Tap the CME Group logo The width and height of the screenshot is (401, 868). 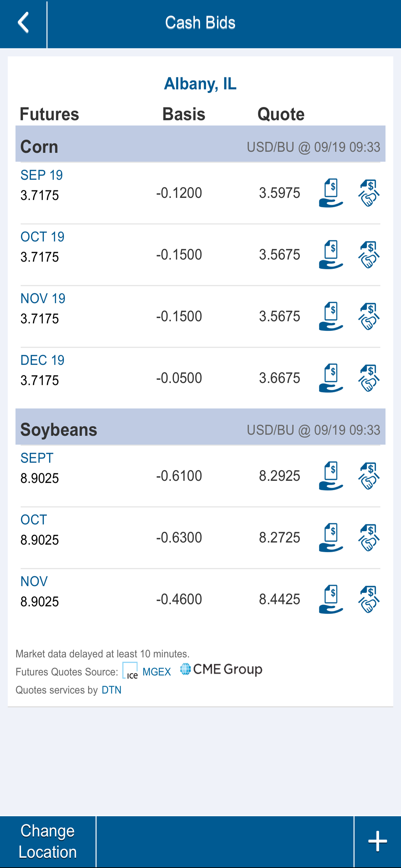(x=221, y=669)
